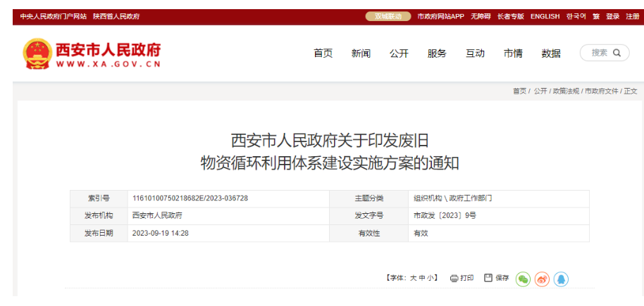Image resolution: width=644 pixels, height=306 pixels.
Task: Open the 登录 login link
Action: coord(613,16)
